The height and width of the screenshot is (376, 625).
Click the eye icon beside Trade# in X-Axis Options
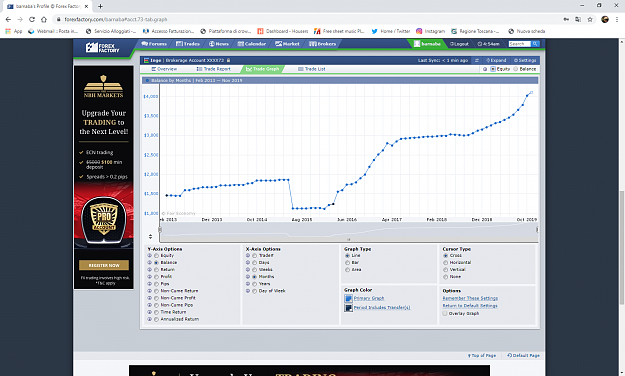(x=248, y=256)
